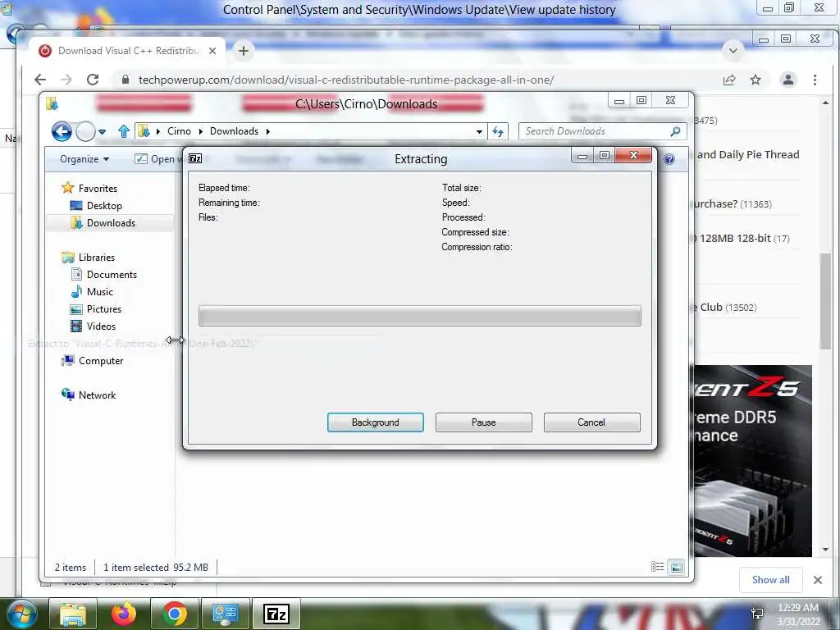Select Downloads in navigation pane
The width and height of the screenshot is (840, 630).
click(x=111, y=223)
